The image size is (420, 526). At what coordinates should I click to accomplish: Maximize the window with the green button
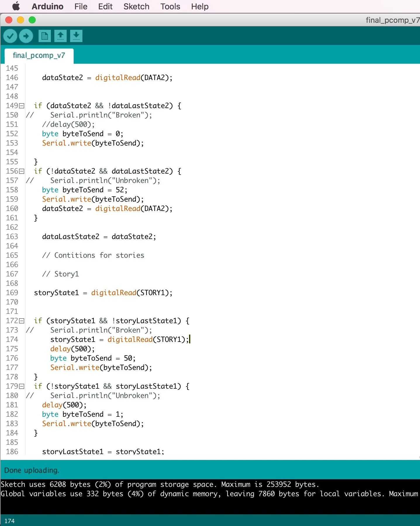click(x=32, y=20)
